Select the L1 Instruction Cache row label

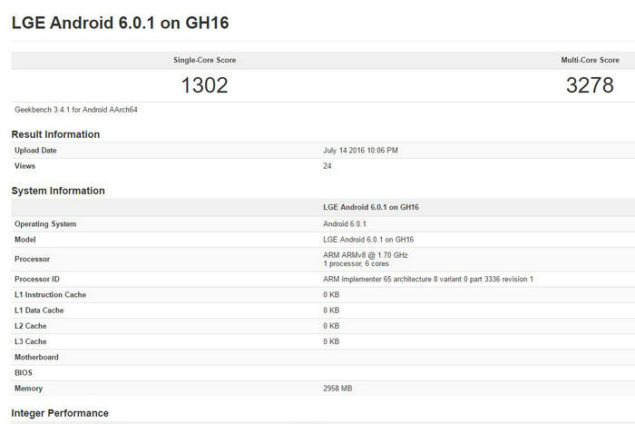point(50,294)
